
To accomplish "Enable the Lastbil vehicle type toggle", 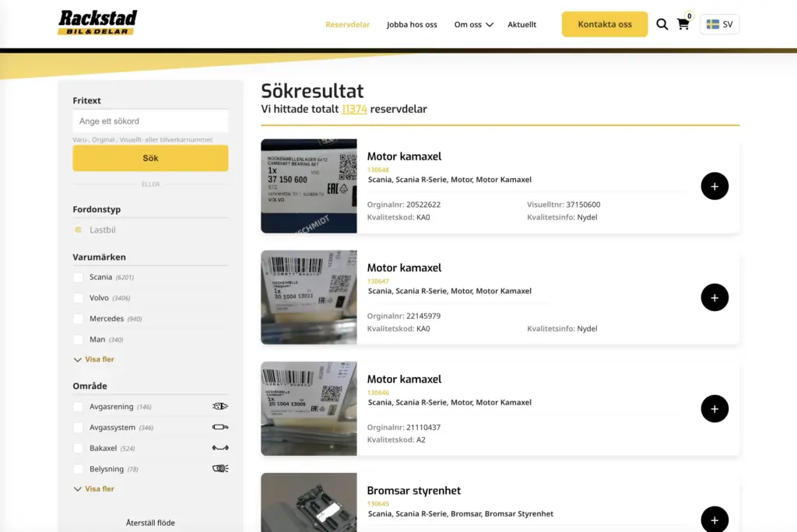I will (78, 229).
